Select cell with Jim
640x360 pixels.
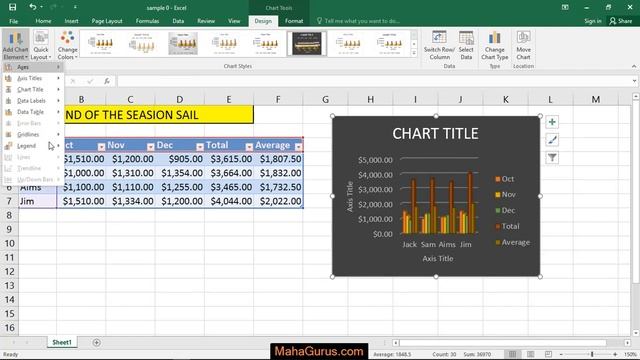38,201
